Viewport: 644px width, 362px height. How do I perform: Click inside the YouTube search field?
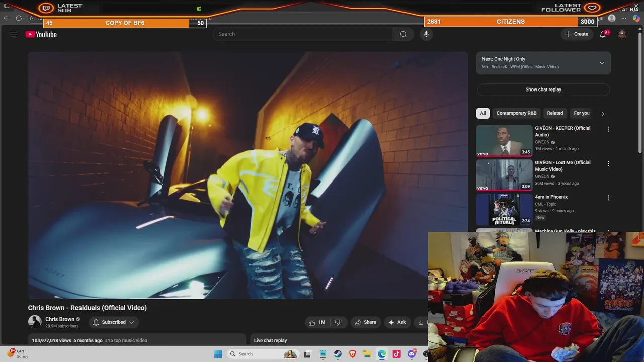(303, 34)
